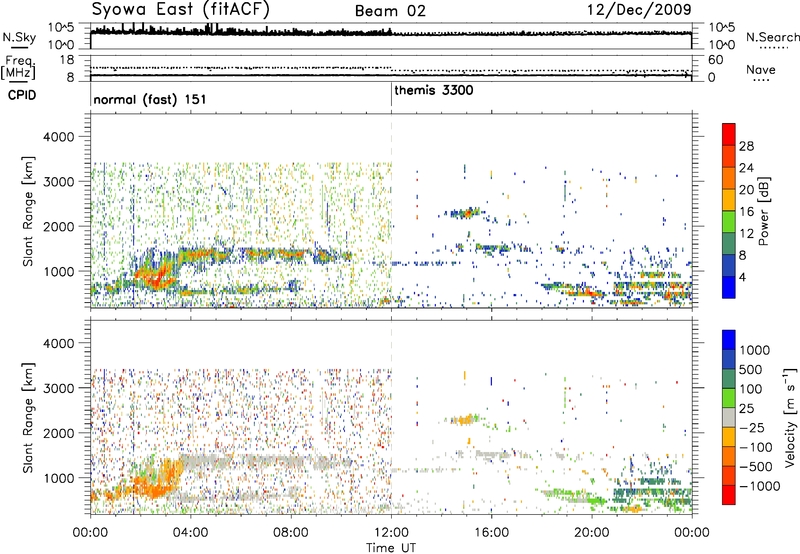Click the "16:00" time axis label
The width and height of the screenshot is (800, 554).
click(491, 533)
